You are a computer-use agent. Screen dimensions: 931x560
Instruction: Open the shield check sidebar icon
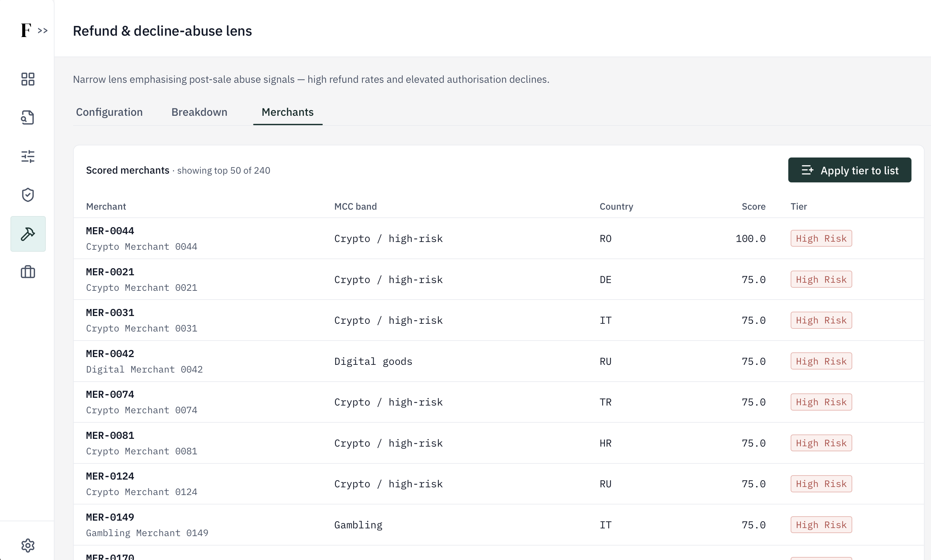pos(28,195)
